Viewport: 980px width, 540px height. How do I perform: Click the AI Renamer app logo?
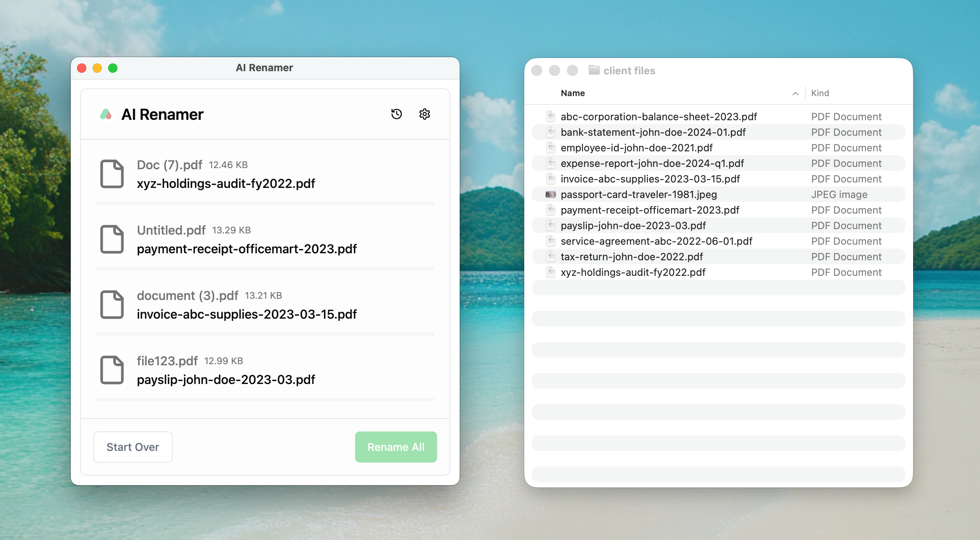106,114
